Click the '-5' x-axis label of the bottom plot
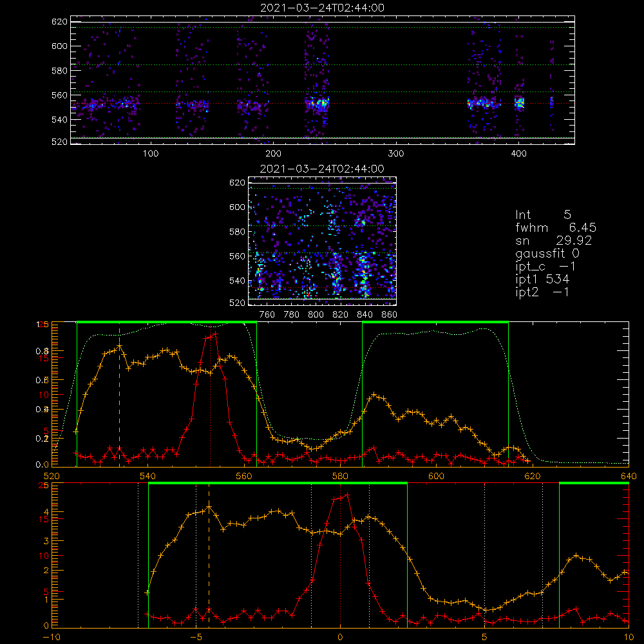644x644 pixels. pyautogui.click(x=196, y=638)
